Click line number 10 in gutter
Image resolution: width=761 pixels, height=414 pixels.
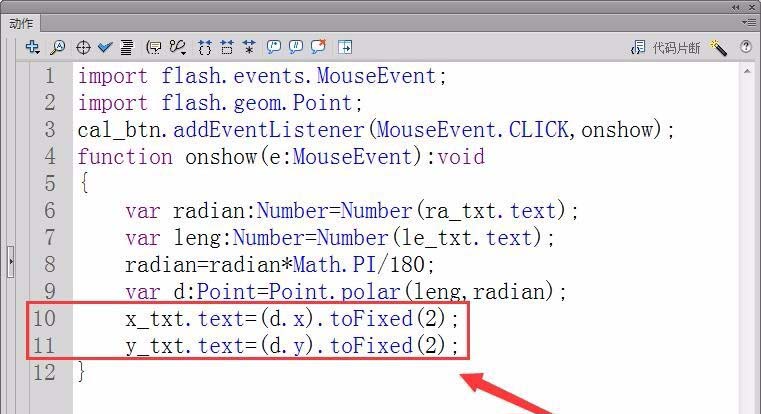click(x=44, y=319)
